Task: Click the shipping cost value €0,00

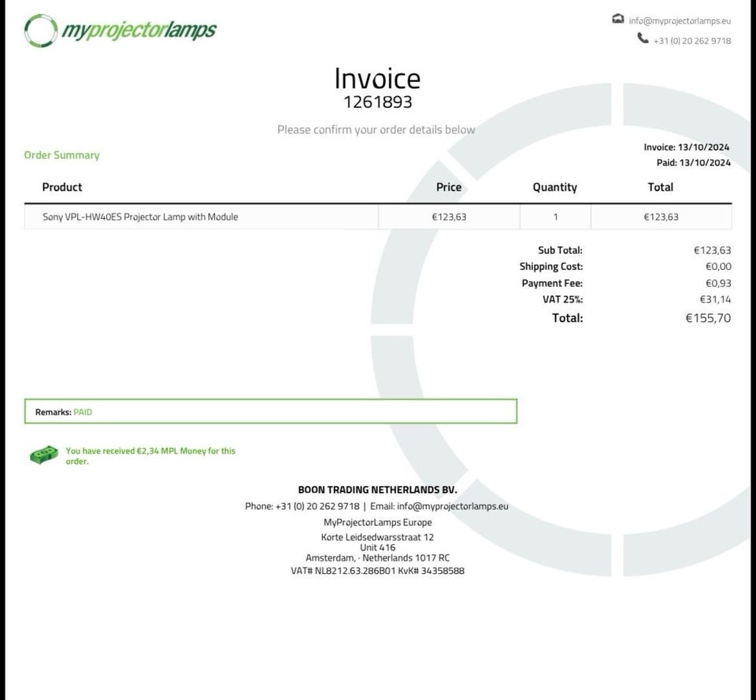Action: pos(718,267)
